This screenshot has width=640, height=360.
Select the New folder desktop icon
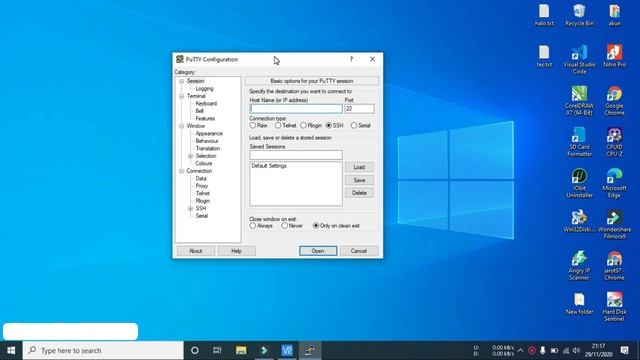(579, 304)
